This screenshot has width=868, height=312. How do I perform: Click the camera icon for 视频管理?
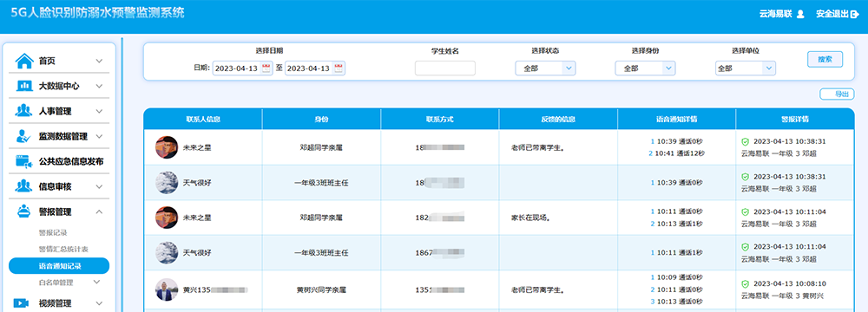click(x=22, y=303)
